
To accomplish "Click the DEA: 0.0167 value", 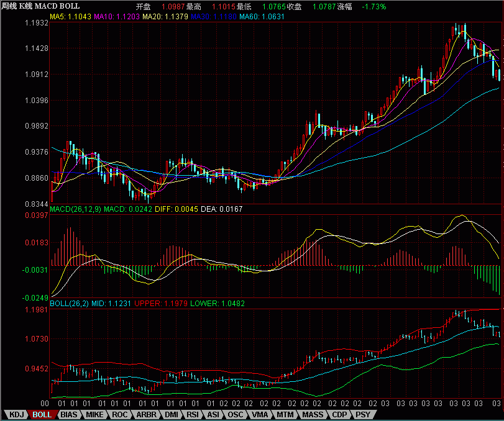I will (222, 209).
